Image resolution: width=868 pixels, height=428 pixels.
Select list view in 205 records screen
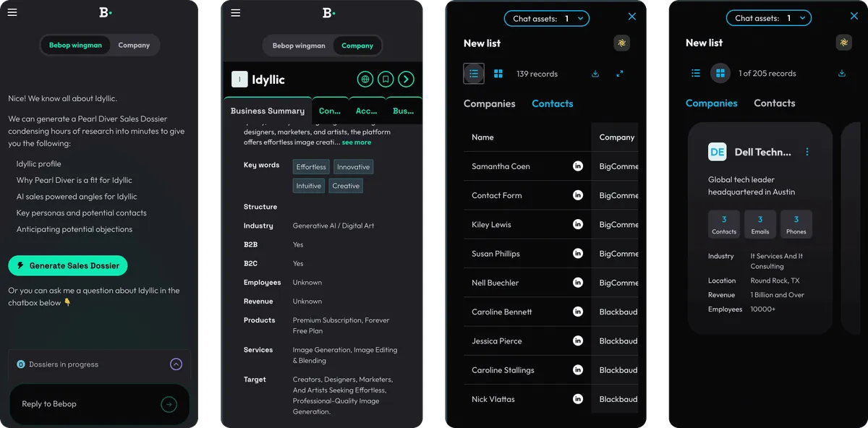point(696,73)
